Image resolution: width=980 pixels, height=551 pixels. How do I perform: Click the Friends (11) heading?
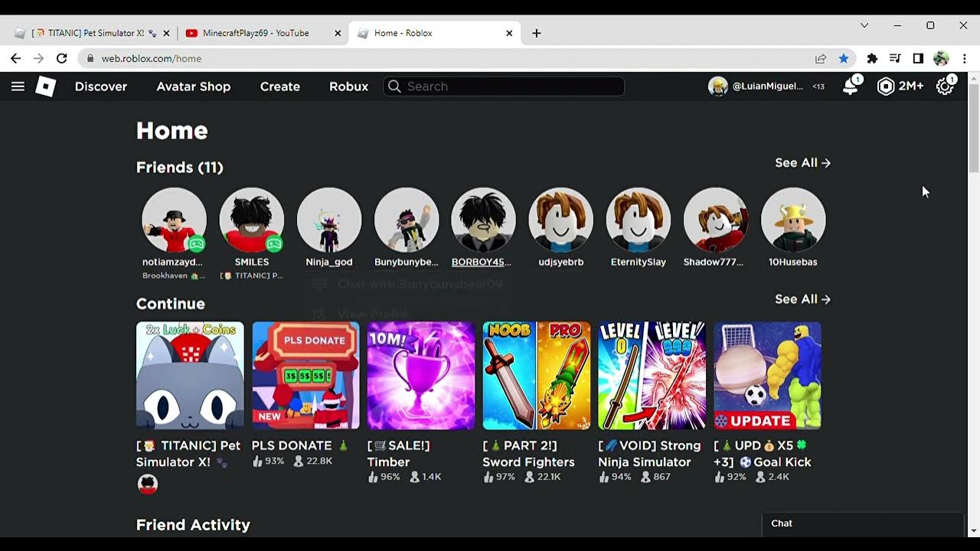(180, 167)
